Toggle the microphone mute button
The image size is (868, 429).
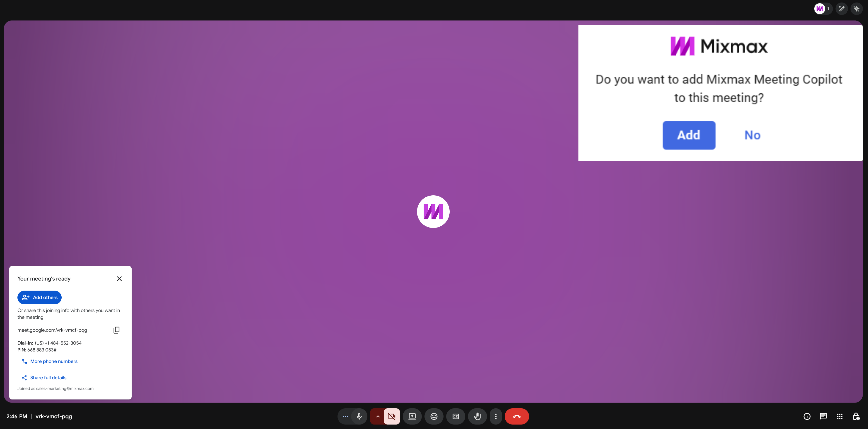[359, 416]
